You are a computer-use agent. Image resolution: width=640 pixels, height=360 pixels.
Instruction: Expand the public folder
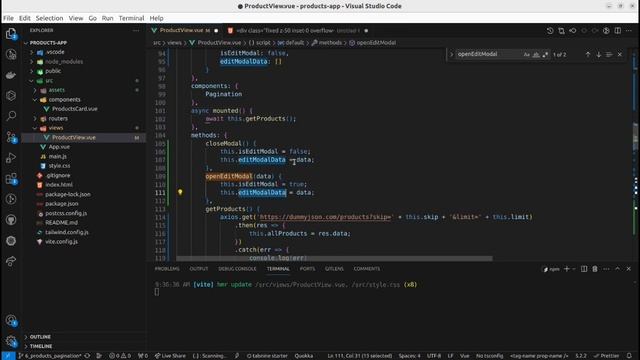tap(32, 71)
